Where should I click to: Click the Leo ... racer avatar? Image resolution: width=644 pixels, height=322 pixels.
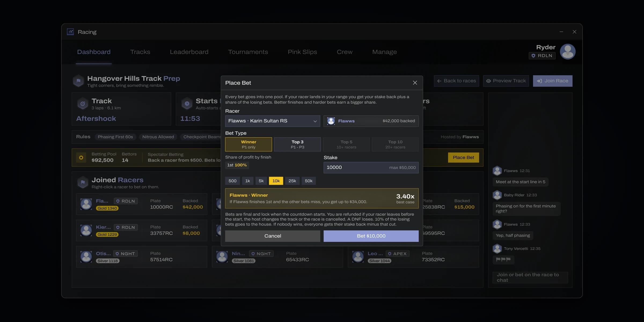tap(358, 257)
